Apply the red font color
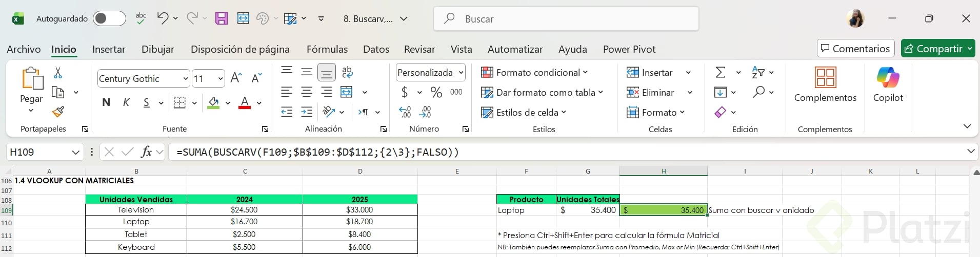 click(245, 102)
